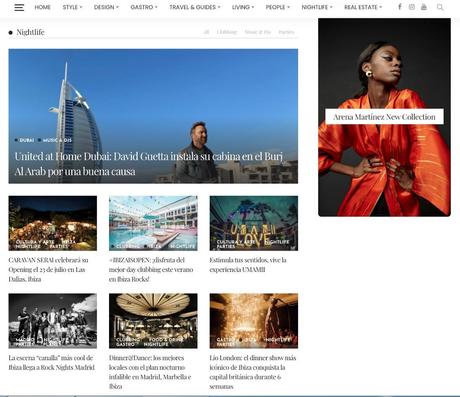Image resolution: width=460 pixels, height=397 pixels.
Task: Open the Estimula tus sentidos UMAMII title
Action: [x=248, y=265]
